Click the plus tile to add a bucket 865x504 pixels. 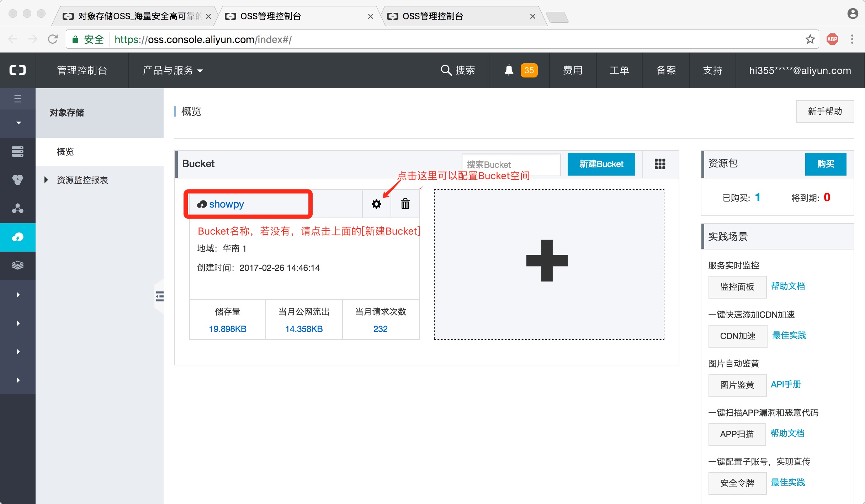click(x=549, y=264)
